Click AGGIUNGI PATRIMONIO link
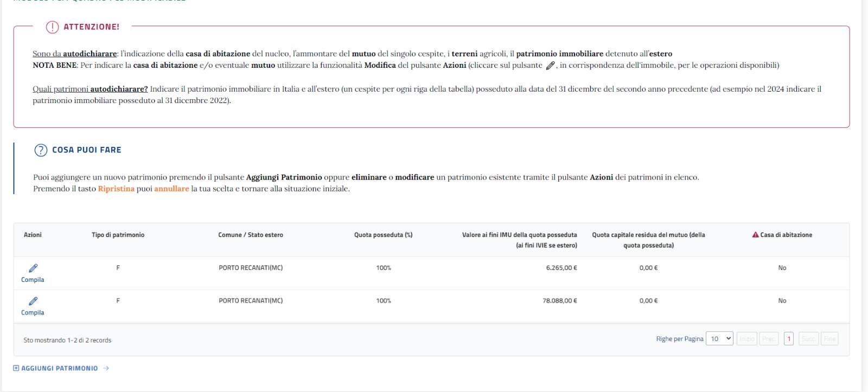The width and height of the screenshot is (868, 392). [x=60, y=368]
